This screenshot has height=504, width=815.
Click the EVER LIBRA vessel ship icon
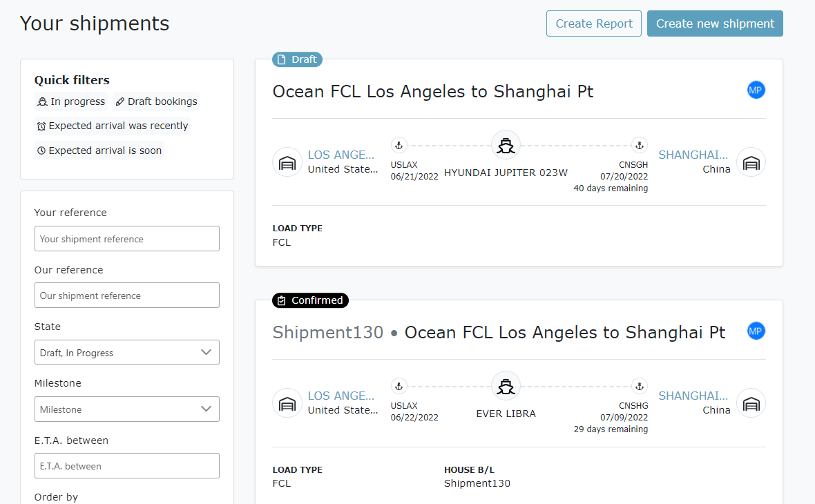pyautogui.click(x=506, y=386)
